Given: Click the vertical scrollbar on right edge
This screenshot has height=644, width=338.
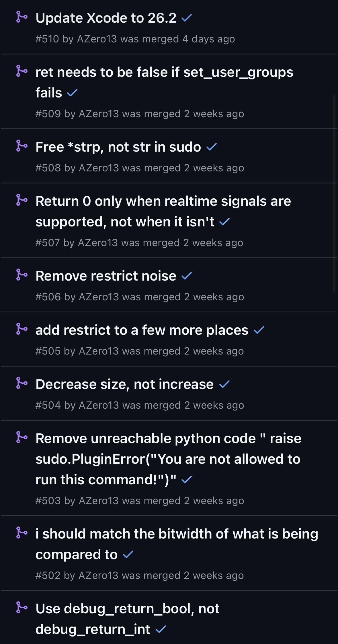Looking at the screenshot, I should point(334,194).
